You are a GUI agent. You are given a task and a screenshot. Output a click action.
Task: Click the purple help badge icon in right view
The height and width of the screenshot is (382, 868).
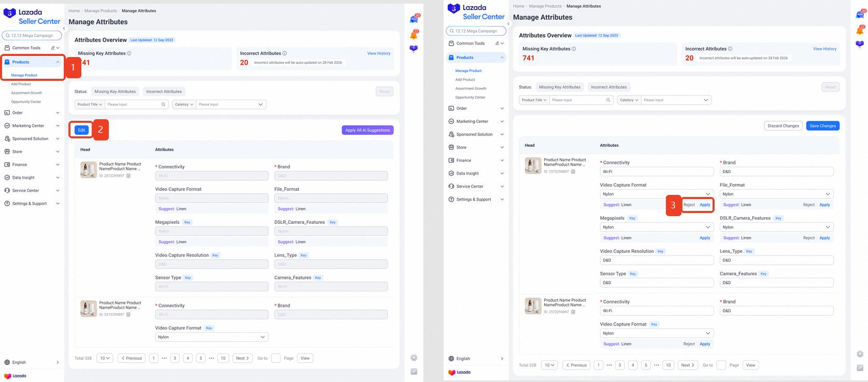tap(860, 44)
